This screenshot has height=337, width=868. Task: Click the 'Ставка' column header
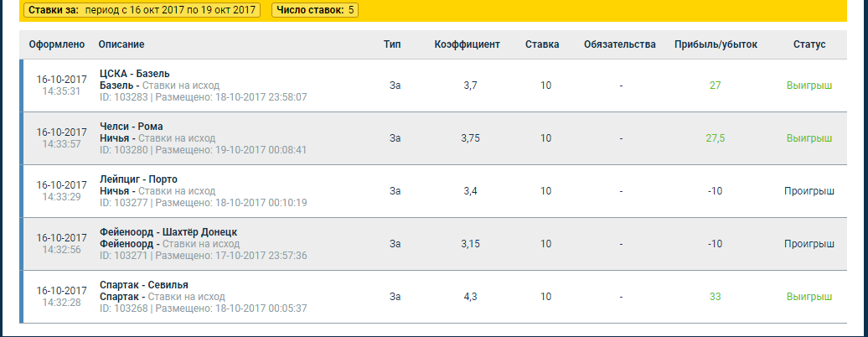point(542,44)
